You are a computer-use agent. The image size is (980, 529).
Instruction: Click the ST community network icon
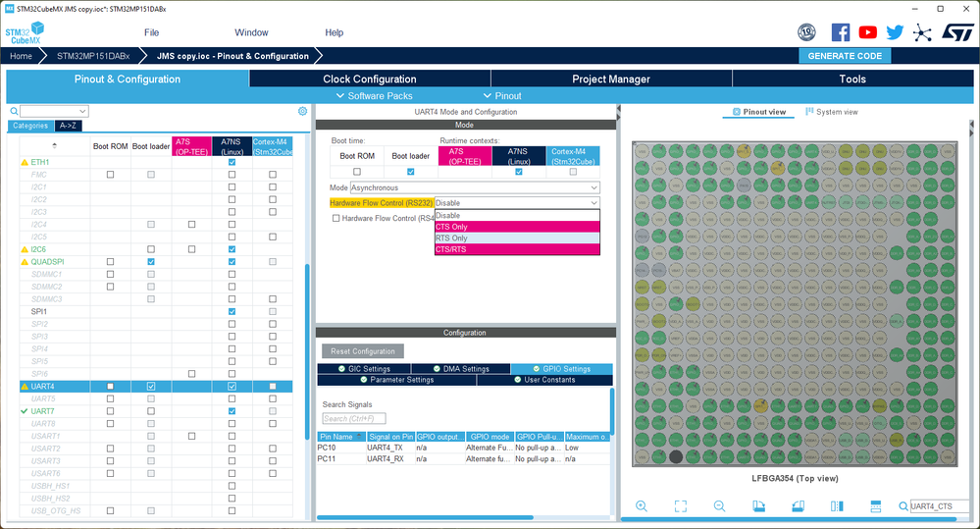(x=922, y=32)
